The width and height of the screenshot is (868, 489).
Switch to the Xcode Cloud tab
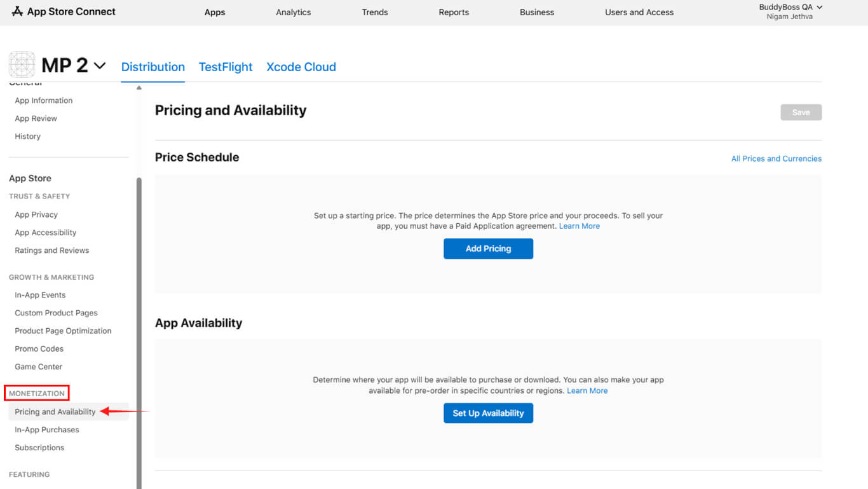coord(301,67)
